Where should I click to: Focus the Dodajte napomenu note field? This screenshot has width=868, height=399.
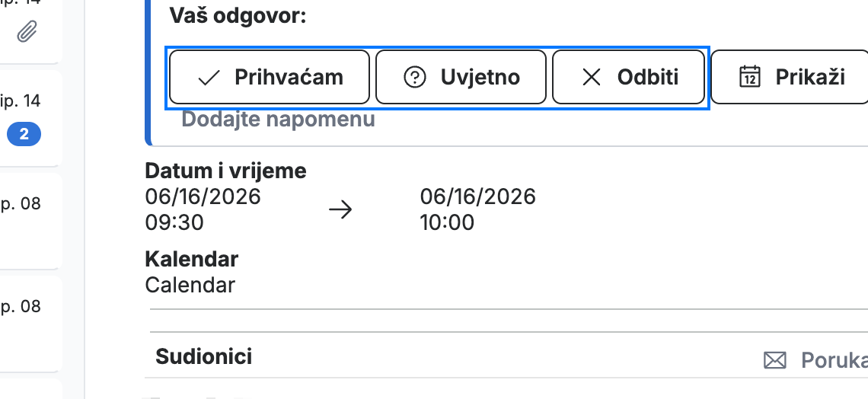coord(279,119)
